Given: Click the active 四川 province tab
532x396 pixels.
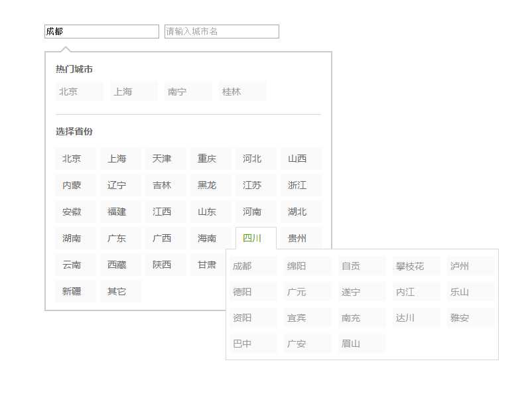Looking at the screenshot, I should [256, 238].
